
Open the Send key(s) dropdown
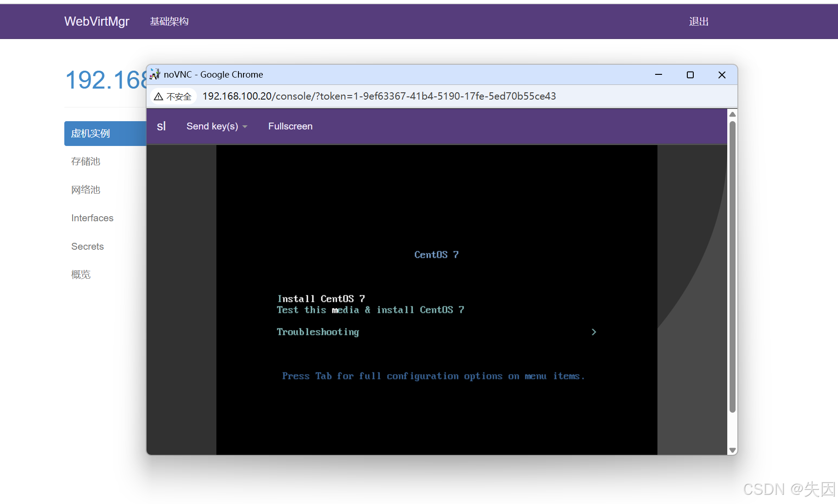pos(217,126)
